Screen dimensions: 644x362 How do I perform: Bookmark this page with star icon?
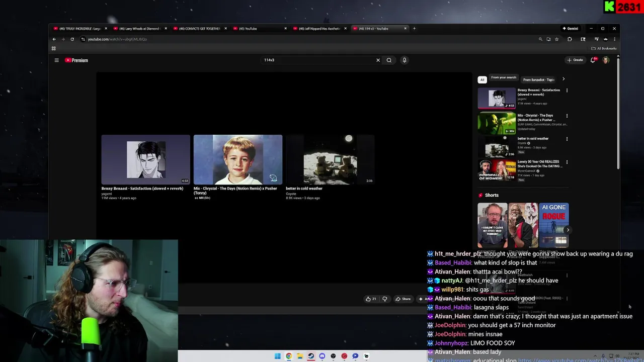556,39
